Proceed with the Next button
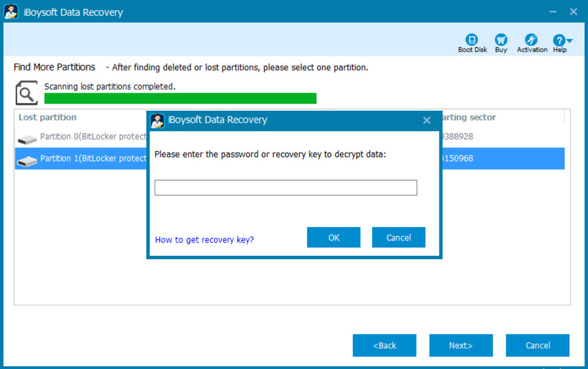 461,345
